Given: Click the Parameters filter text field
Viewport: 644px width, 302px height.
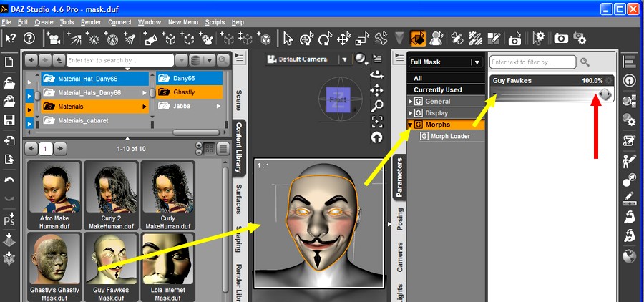Looking at the screenshot, I should pos(532,62).
